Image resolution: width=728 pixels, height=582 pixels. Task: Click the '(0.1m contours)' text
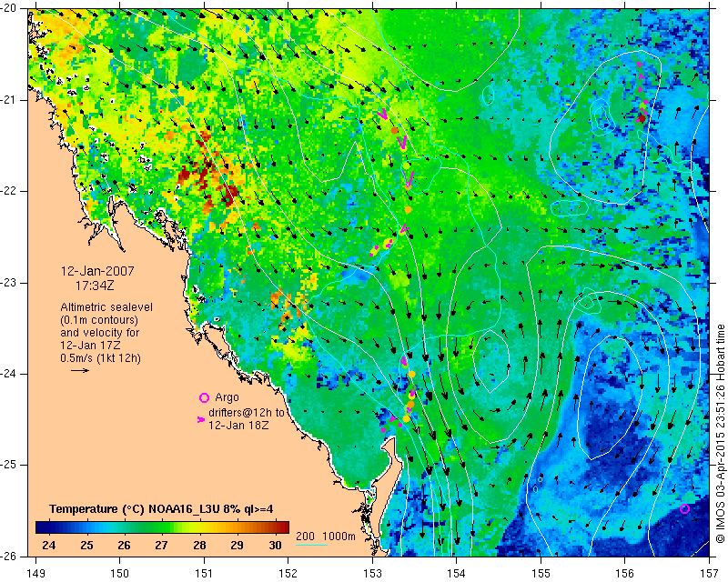pyautogui.click(x=99, y=320)
